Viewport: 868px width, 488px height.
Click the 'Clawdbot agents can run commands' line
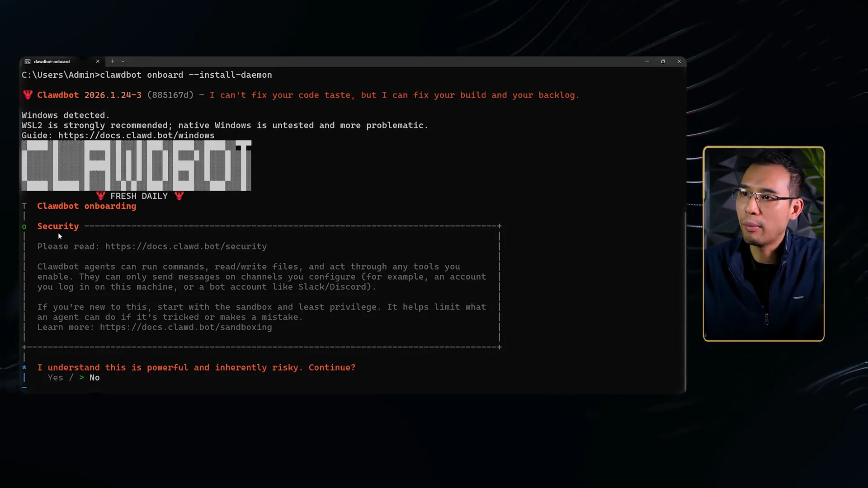[249, 267]
